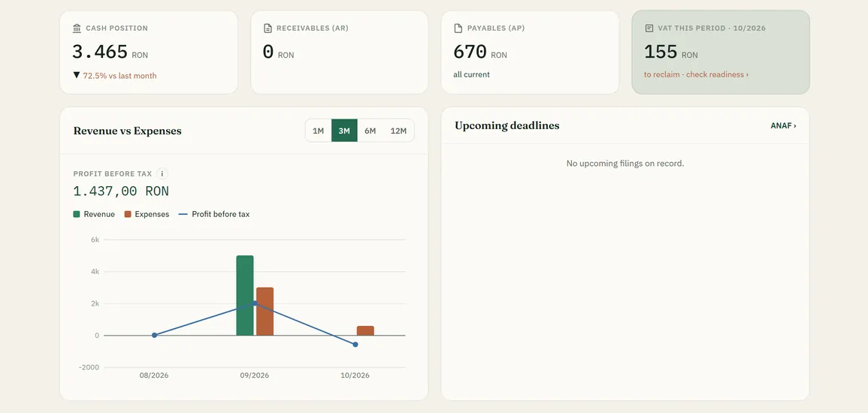This screenshot has height=413, width=868.
Task: Open the Profit Before Tax info icon
Action: click(x=162, y=173)
